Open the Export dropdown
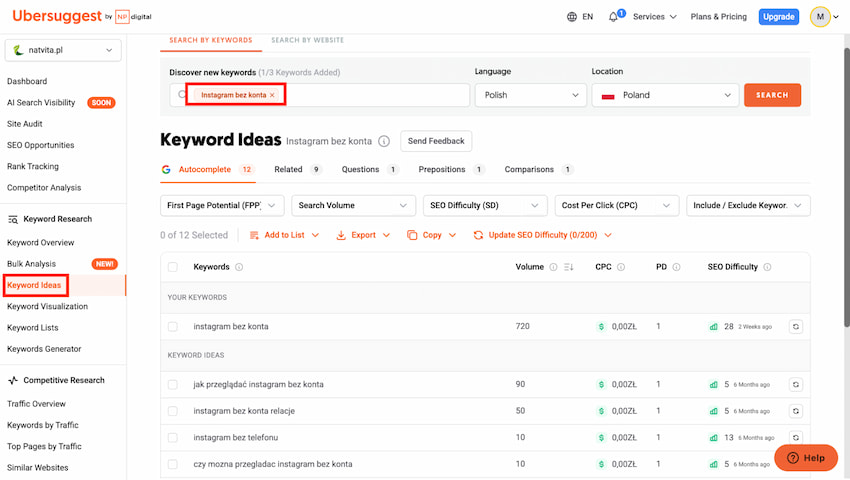 click(363, 235)
